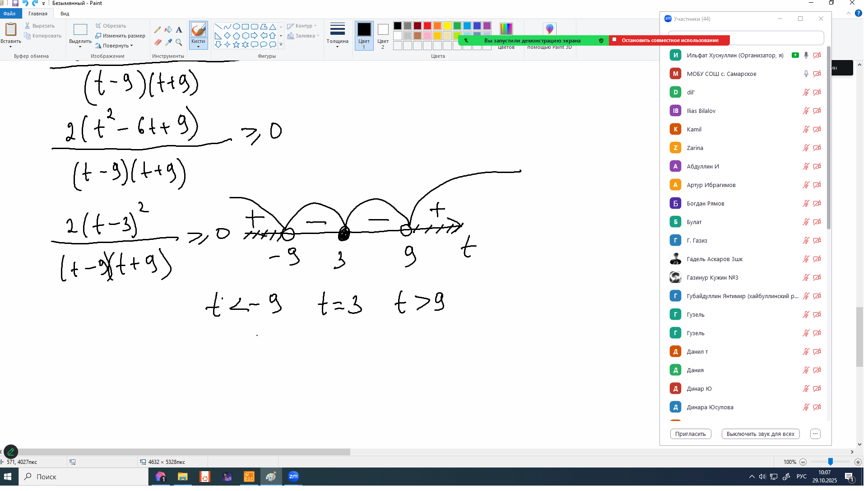Pick the red color swatch

coord(427,26)
